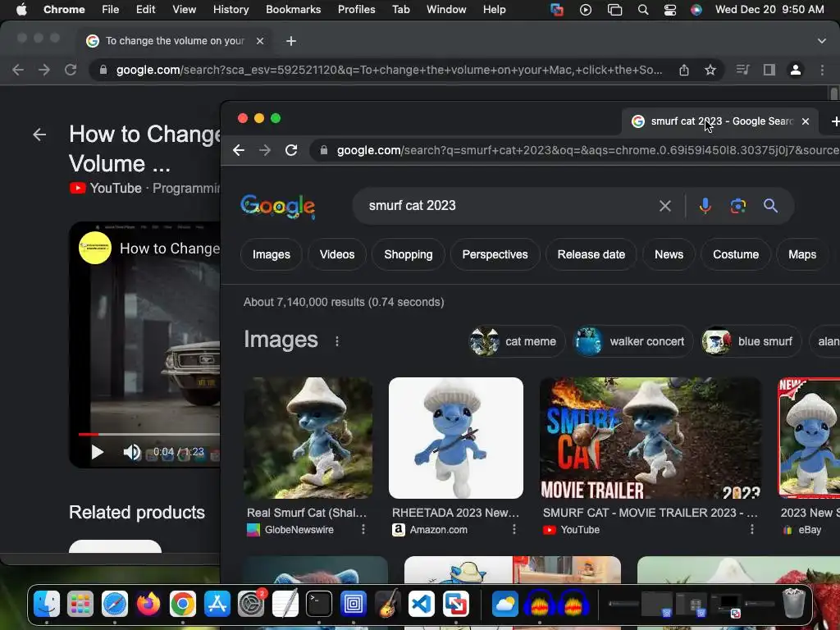Viewport: 840px width, 630px height.
Task: Open media control icon in back window toolbar
Action: tap(742, 70)
